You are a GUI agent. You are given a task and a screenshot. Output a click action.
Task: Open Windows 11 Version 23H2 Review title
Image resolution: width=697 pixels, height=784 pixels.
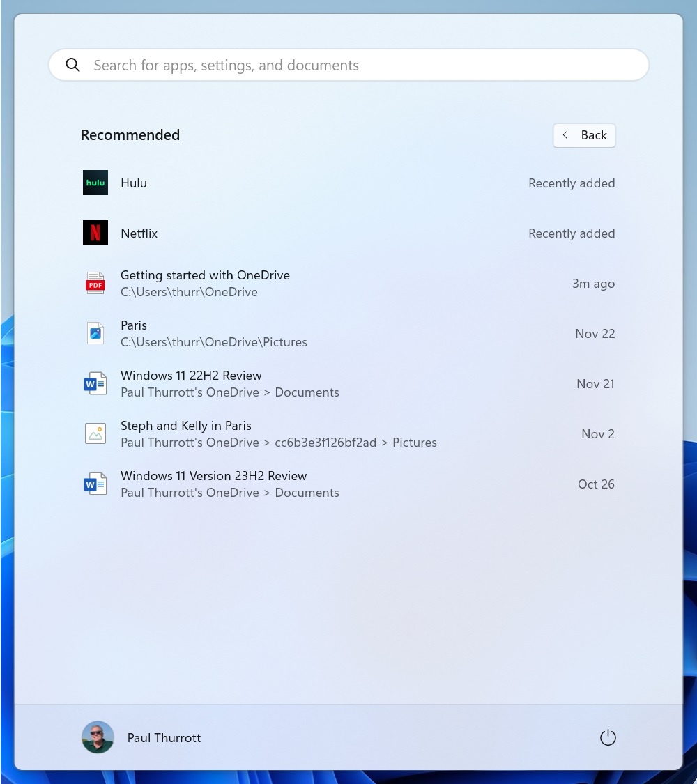213,475
